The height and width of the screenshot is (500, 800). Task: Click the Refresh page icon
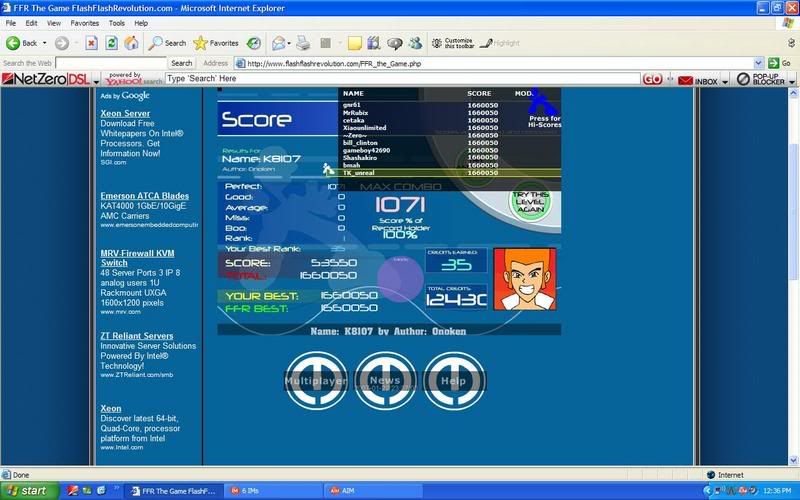pyautogui.click(x=111, y=43)
